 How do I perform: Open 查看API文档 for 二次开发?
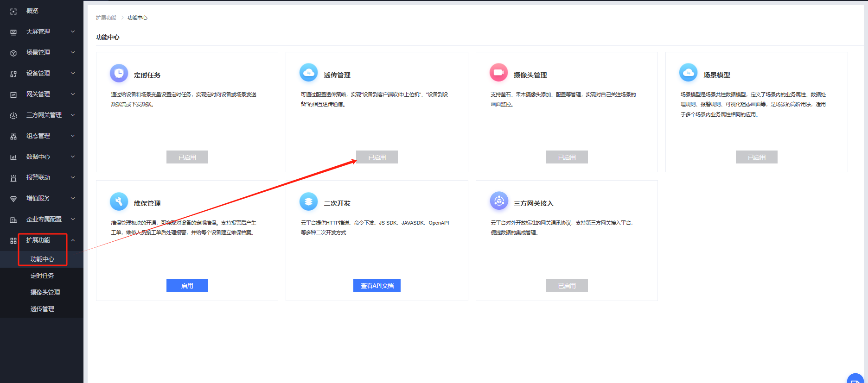(377, 286)
